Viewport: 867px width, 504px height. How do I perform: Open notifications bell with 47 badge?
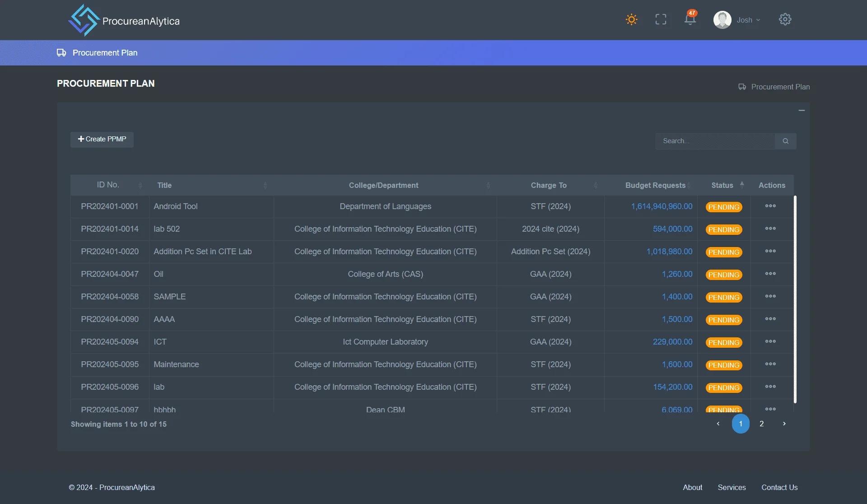(690, 19)
